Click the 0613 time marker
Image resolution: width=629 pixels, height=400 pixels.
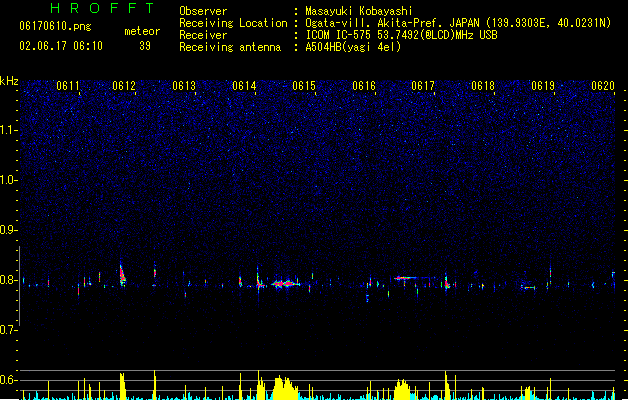tap(184, 86)
